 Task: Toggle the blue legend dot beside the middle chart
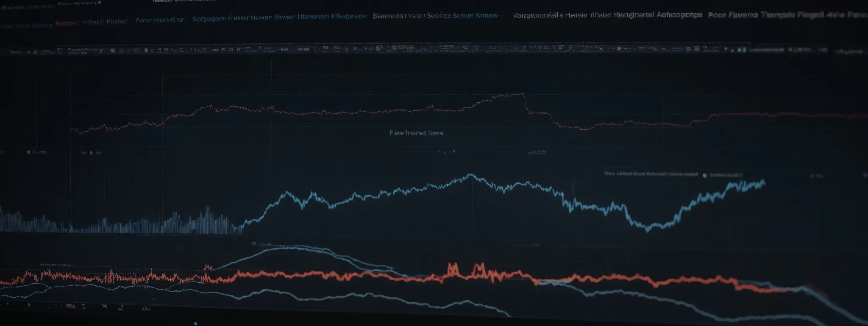pos(705,175)
